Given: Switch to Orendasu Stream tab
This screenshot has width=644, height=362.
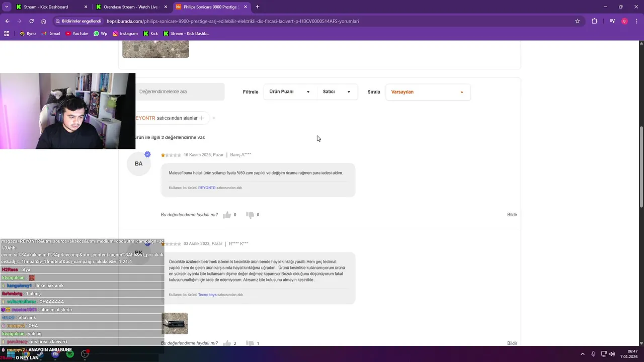Looking at the screenshot, I should (x=132, y=7).
